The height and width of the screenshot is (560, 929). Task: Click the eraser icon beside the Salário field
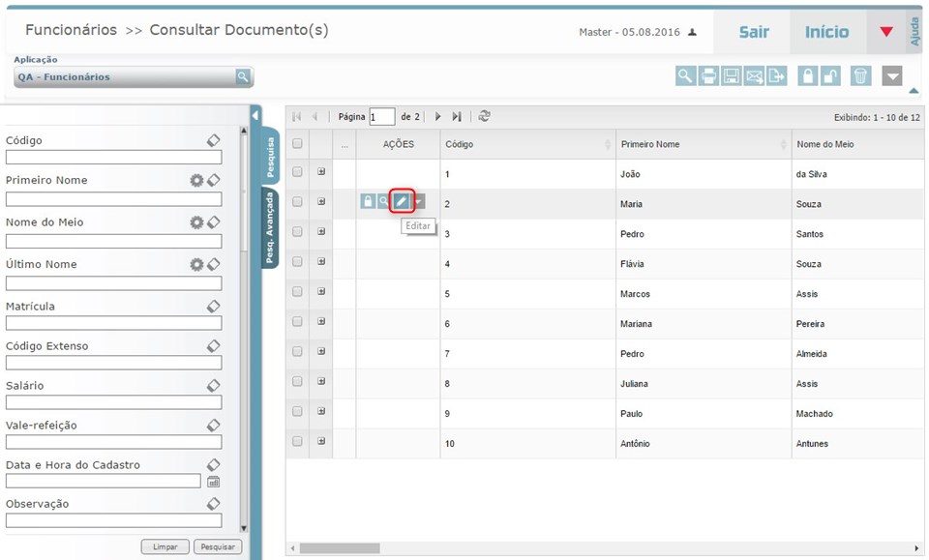click(214, 385)
